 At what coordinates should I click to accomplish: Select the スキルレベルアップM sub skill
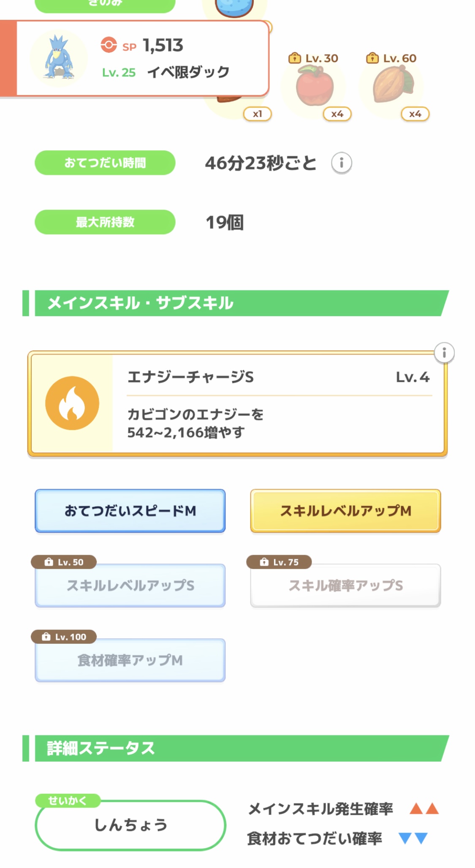pyautogui.click(x=345, y=511)
